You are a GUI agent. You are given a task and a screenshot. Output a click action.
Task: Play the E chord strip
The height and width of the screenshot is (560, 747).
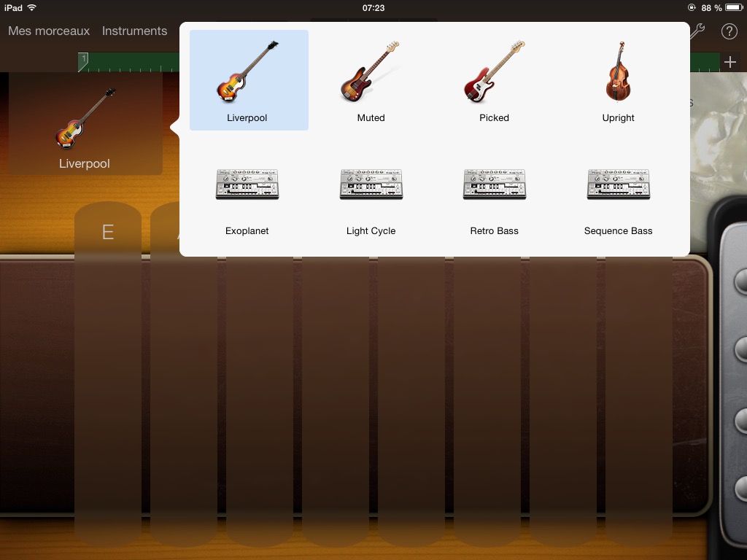[x=108, y=374]
